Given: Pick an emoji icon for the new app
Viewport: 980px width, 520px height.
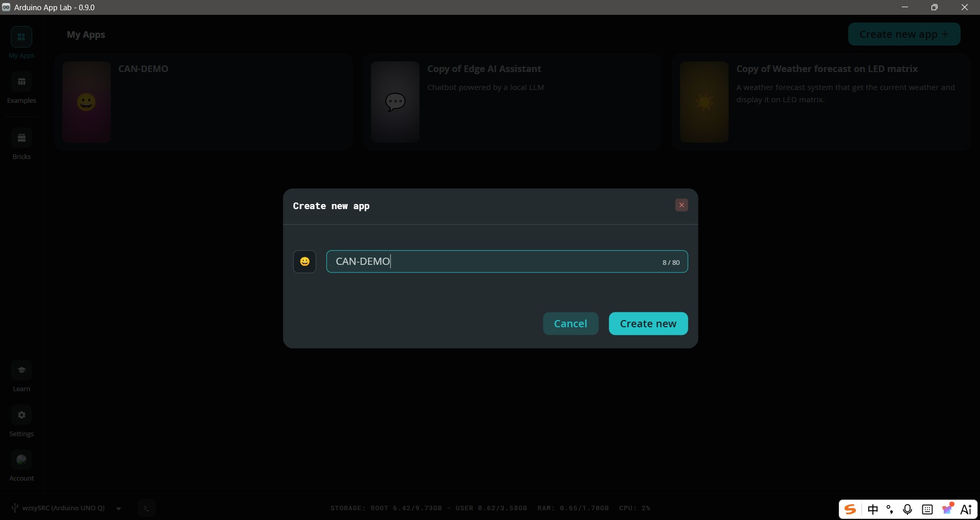Looking at the screenshot, I should 305,262.
